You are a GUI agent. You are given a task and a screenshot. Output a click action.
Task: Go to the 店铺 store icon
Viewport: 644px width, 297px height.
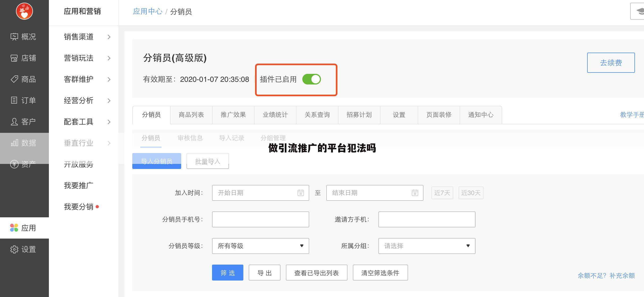[x=14, y=58]
